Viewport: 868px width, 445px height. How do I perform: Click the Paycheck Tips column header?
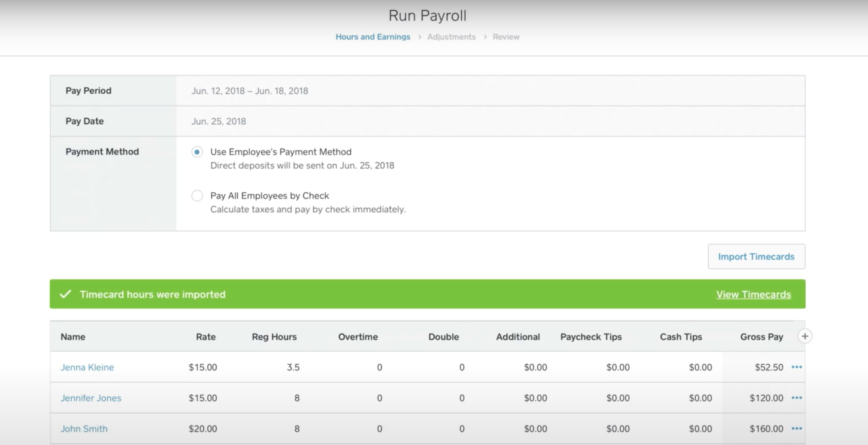591,337
